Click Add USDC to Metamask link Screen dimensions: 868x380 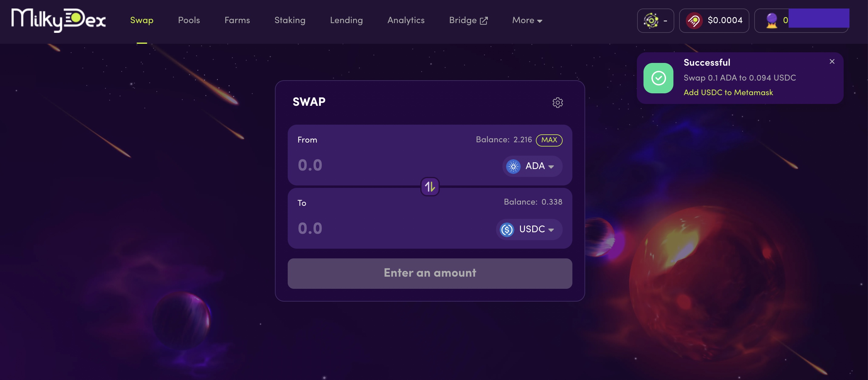728,92
